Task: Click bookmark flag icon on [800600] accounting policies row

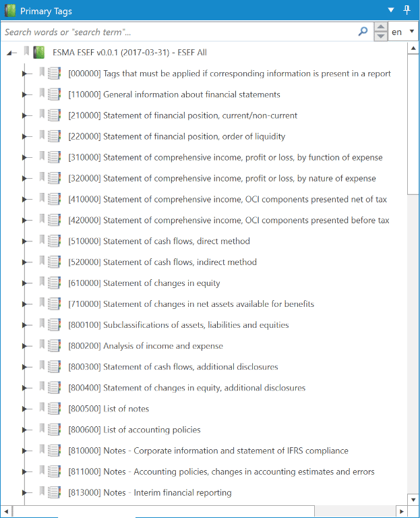Action: click(x=42, y=428)
